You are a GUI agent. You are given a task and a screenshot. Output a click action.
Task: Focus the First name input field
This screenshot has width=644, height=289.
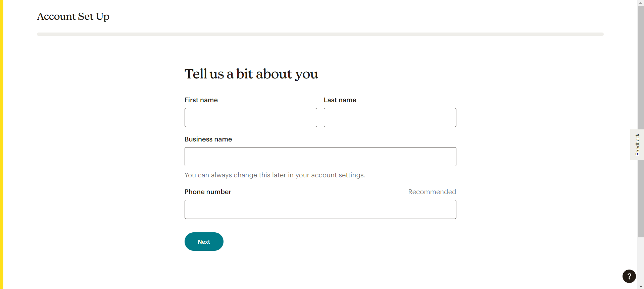(251, 118)
